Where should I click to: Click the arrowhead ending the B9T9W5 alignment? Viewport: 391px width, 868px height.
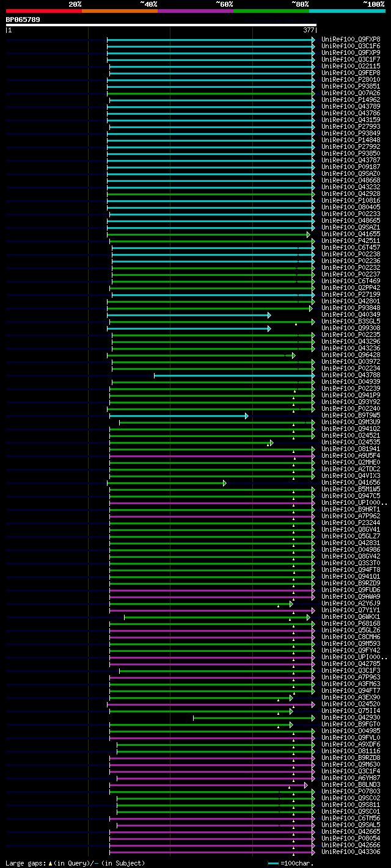tap(247, 416)
